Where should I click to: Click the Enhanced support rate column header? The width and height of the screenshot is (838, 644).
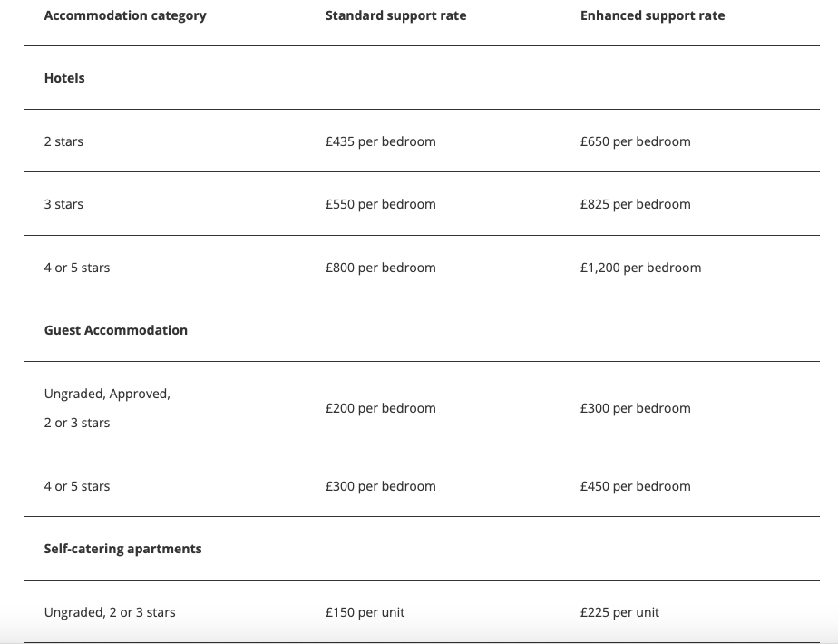653,15
